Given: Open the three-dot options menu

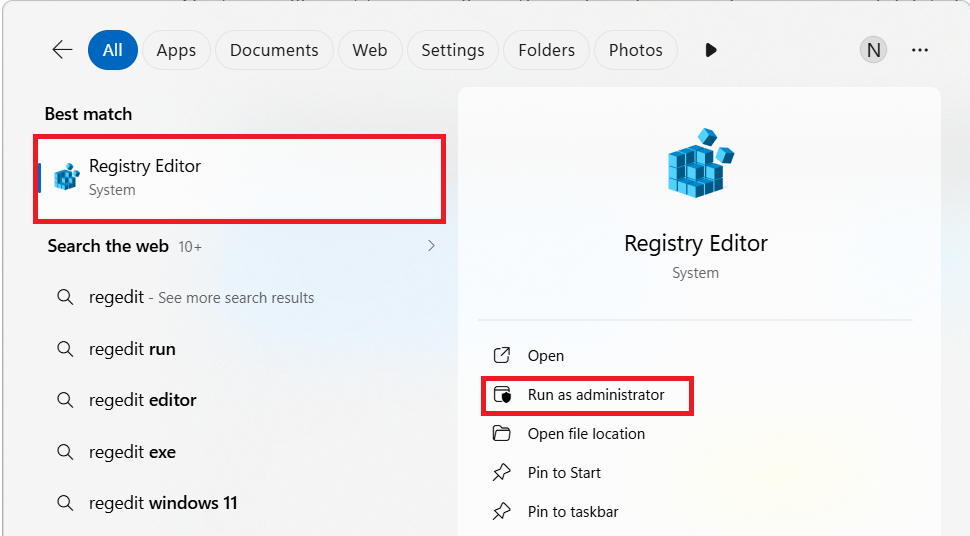Looking at the screenshot, I should click(x=920, y=50).
